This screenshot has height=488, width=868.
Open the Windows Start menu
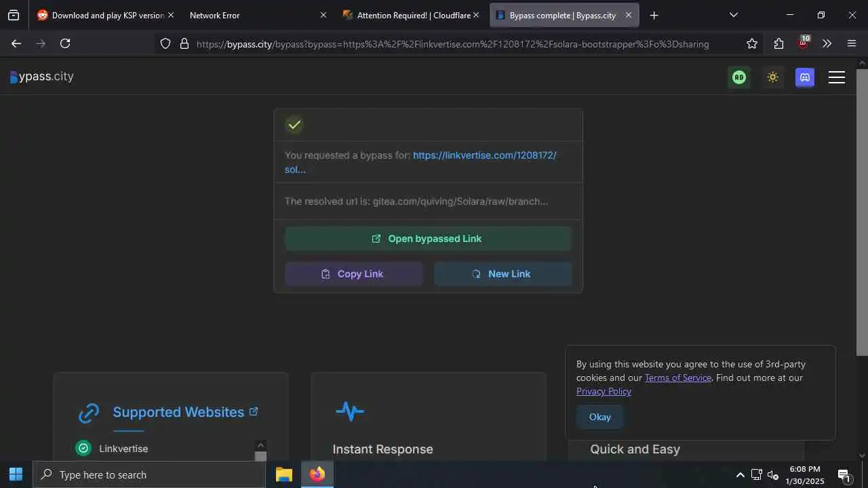point(16,474)
